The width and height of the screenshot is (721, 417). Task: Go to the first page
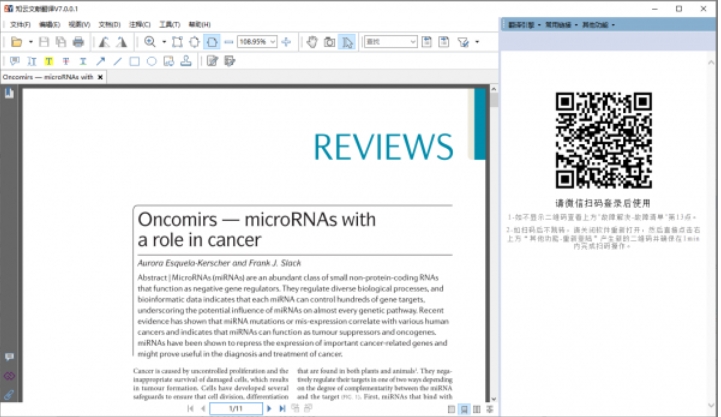point(191,408)
